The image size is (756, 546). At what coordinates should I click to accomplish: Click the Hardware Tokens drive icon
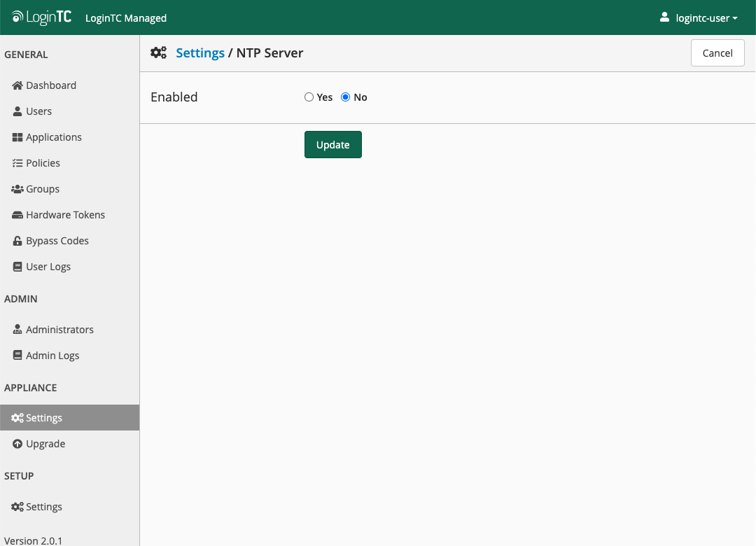[17, 215]
